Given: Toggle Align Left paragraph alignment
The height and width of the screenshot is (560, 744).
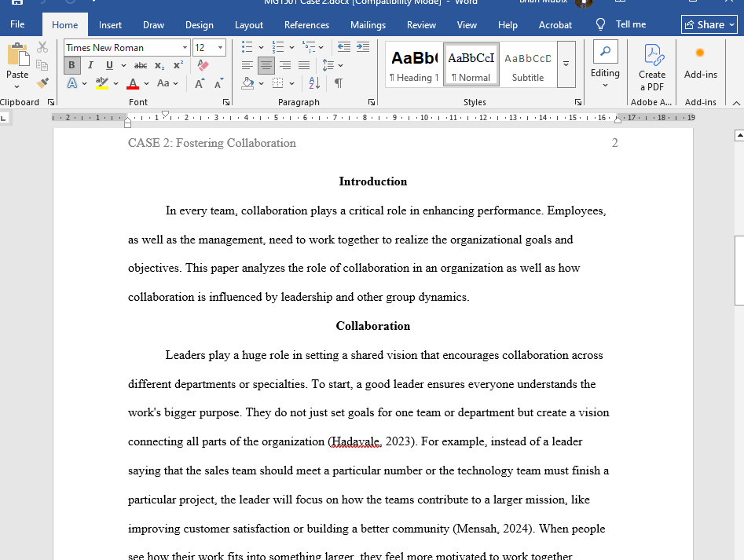Looking at the screenshot, I should pos(247,65).
